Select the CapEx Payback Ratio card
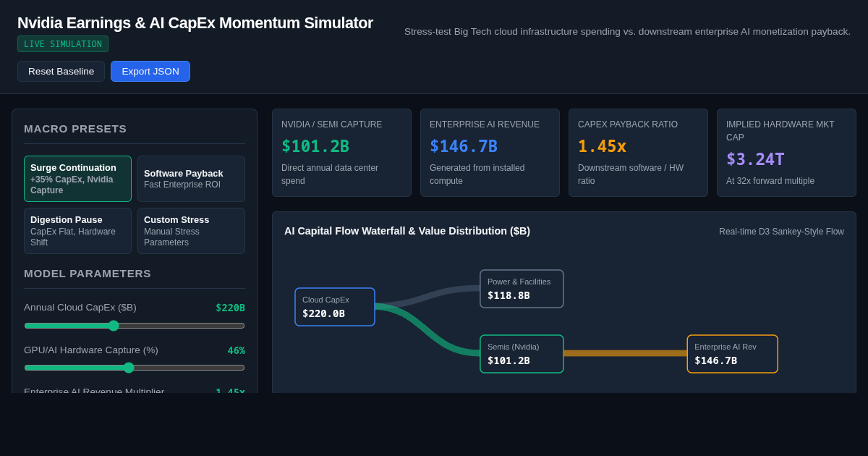Image resolution: width=868 pixels, height=456 pixels. 638,153
